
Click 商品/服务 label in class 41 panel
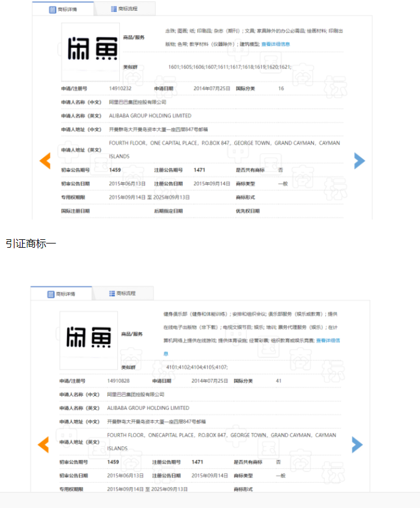point(132,334)
